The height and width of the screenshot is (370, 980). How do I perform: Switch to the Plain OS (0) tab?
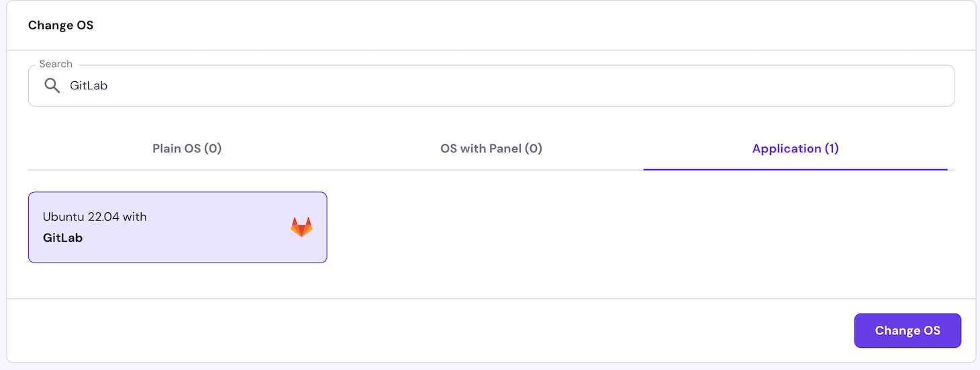coord(187,148)
